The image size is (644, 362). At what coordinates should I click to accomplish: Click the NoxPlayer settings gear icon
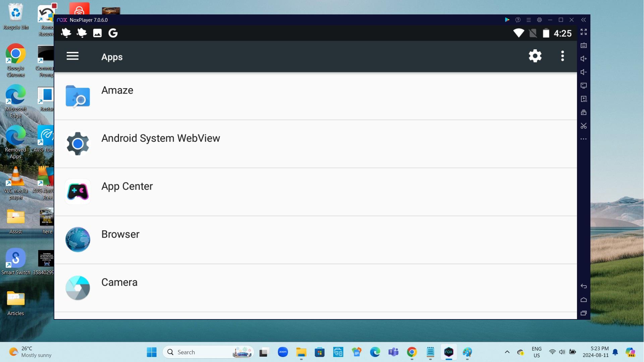539,20
